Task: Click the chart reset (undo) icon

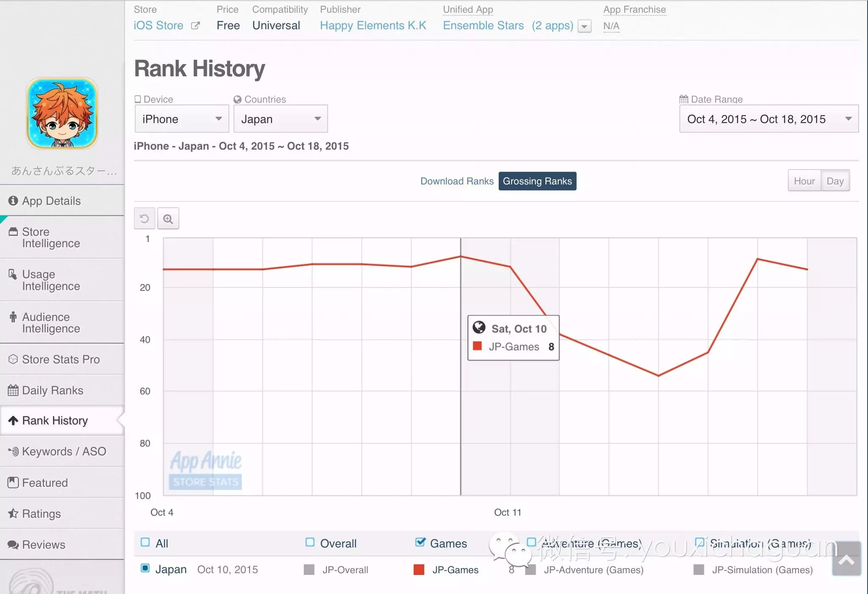Action: click(144, 219)
